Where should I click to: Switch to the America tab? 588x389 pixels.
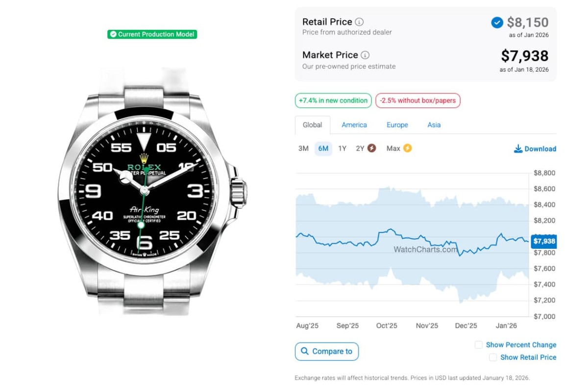click(x=354, y=125)
